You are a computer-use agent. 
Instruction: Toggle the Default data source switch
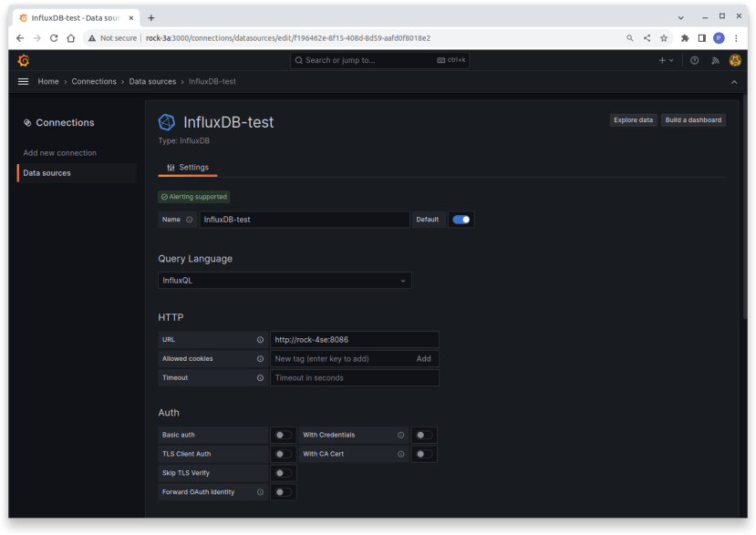(x=461, y=219)
